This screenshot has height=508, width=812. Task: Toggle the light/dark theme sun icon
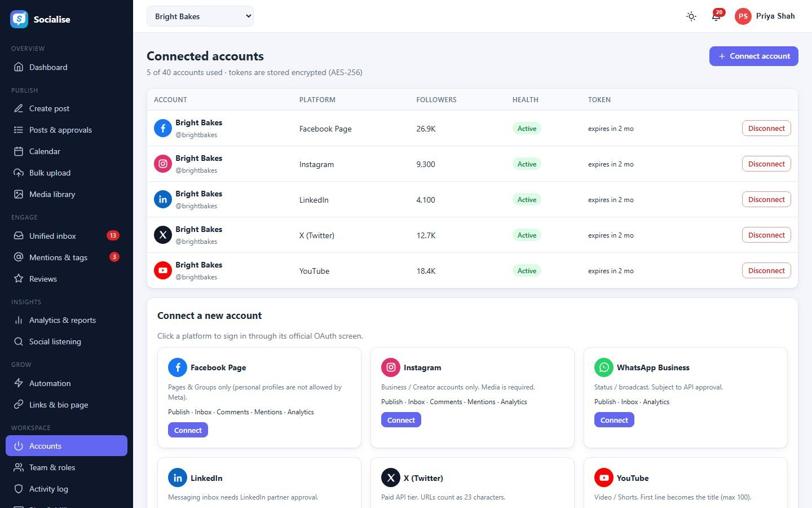click(691, 16)
